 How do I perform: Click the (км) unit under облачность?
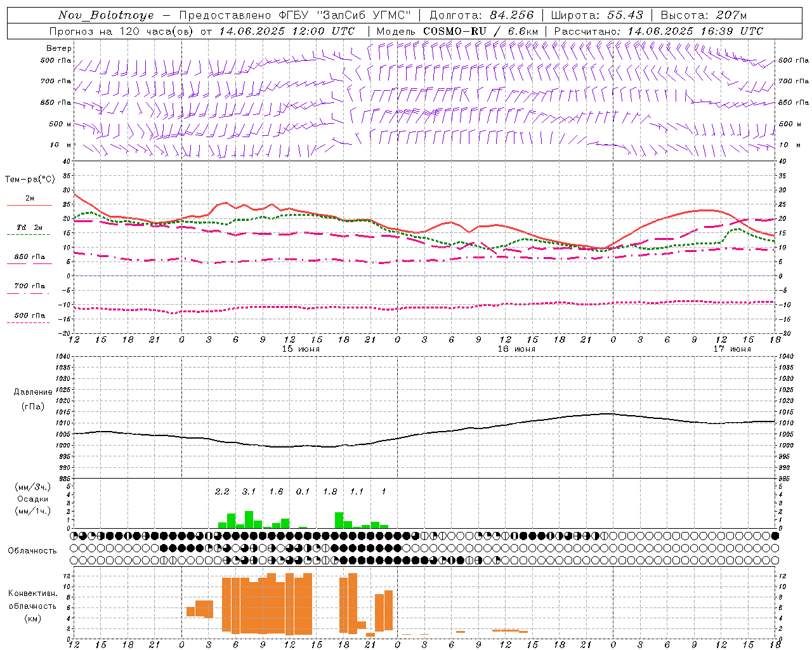pos(33,618)
